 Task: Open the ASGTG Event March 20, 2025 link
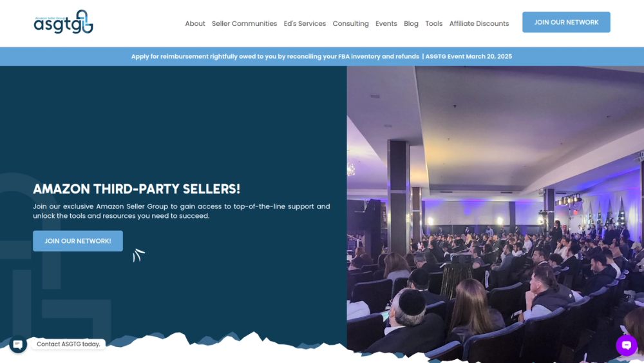[x=469, y=56]
